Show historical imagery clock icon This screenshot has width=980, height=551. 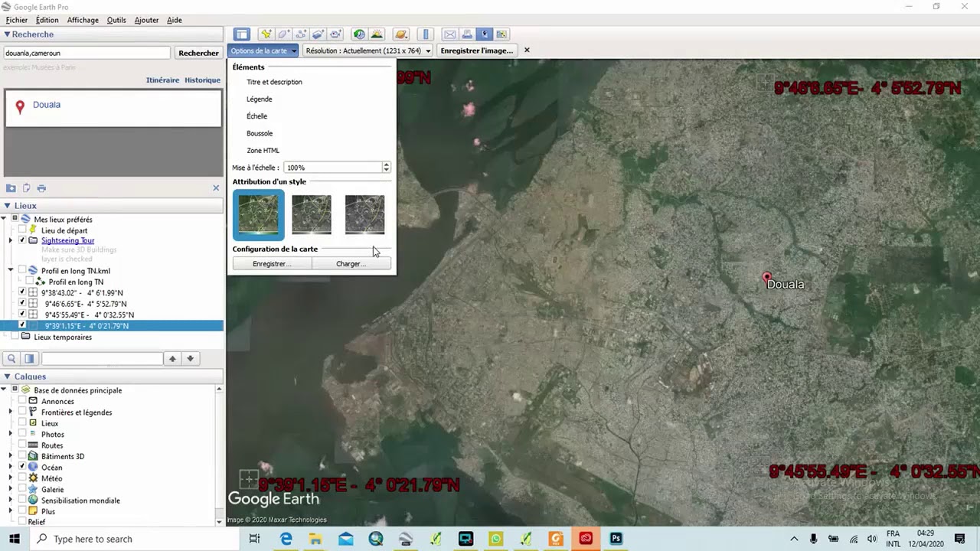(x=359, y=34)
